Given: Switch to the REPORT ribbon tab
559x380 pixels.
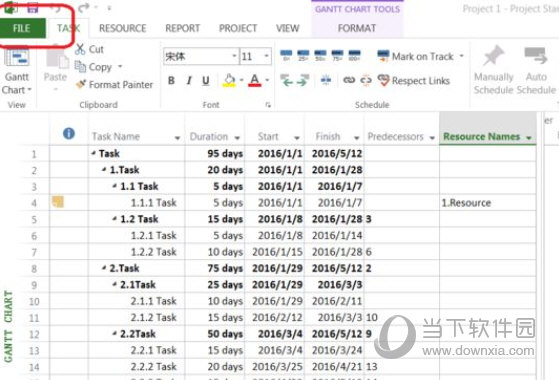Looking at the screenshot, I should point(183,28).
